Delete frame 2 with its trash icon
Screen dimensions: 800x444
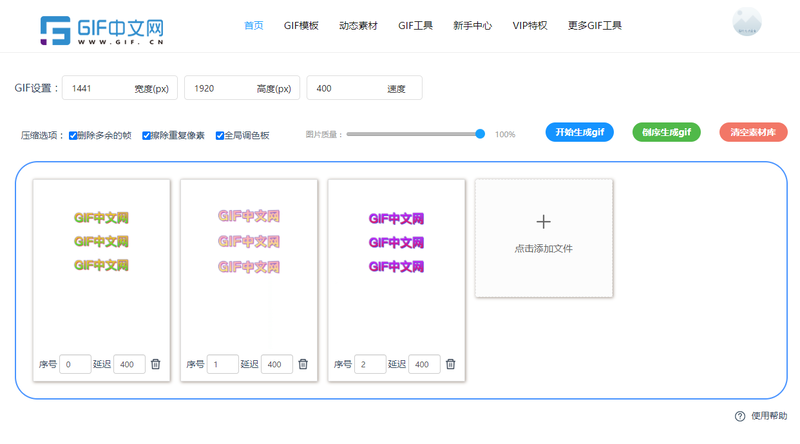pos(451,364)
